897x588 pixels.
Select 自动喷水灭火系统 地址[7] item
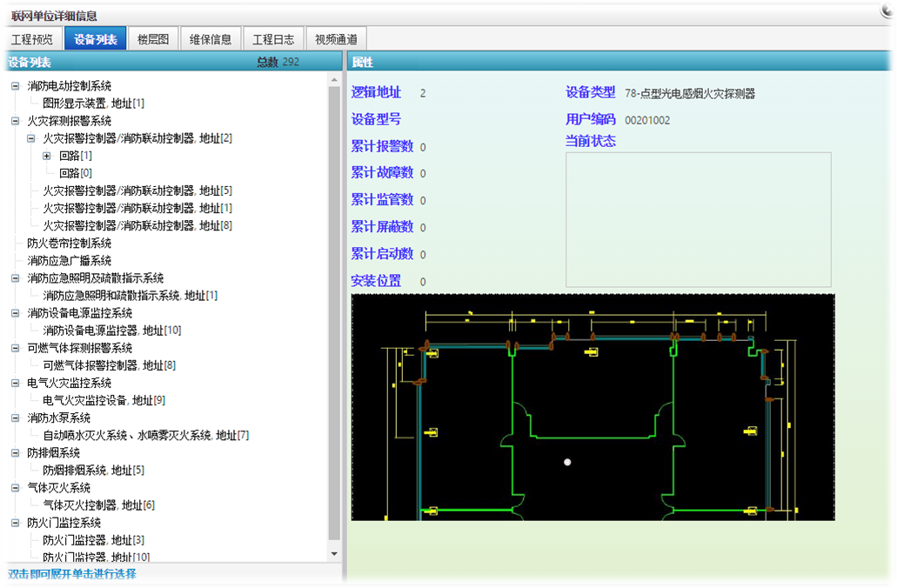pos(146,435)
